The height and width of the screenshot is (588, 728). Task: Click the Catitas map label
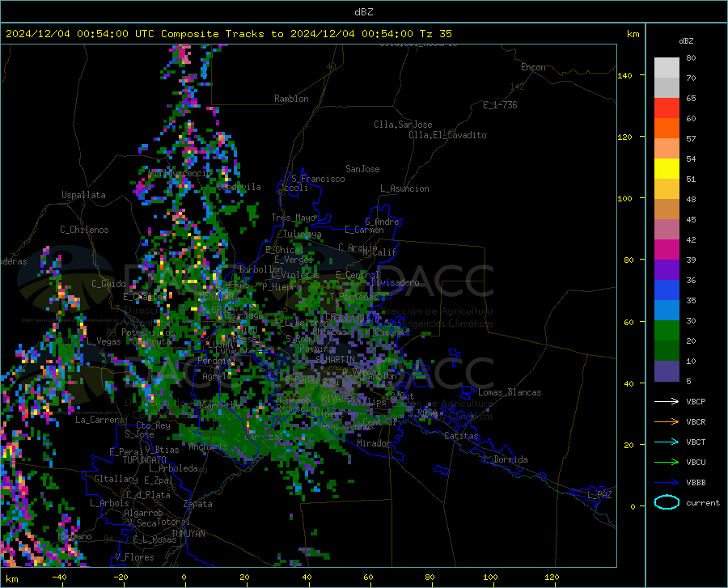(x=461, y=436)
